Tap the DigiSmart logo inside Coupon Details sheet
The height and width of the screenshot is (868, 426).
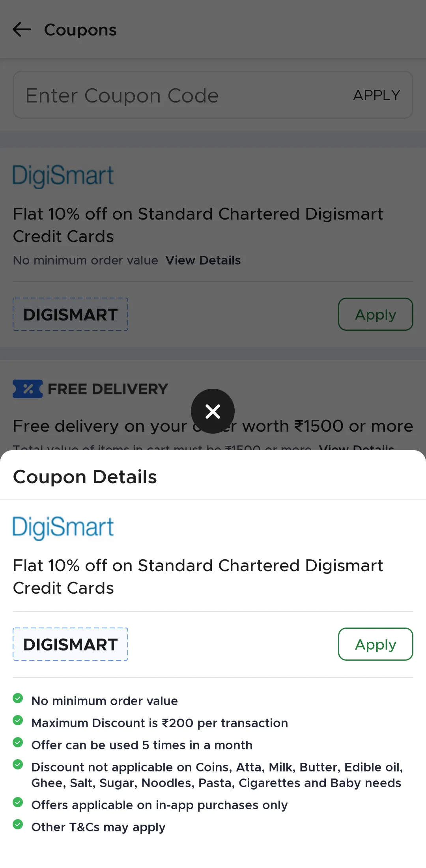pos(63,527)
